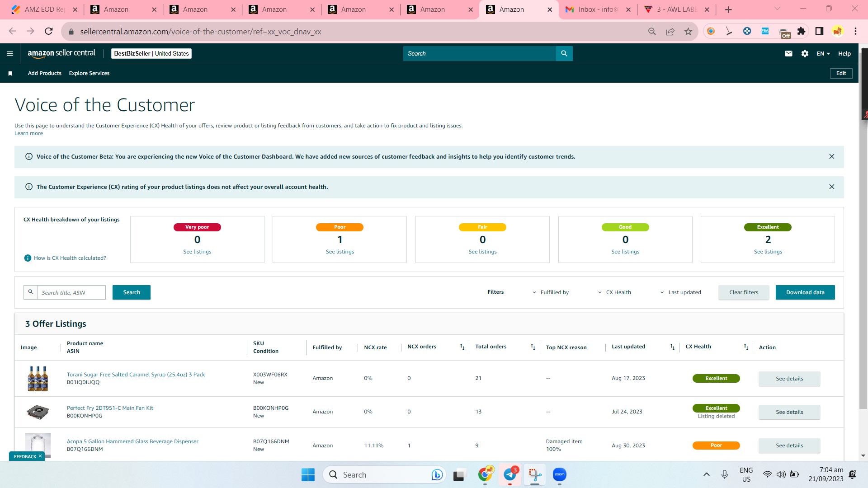The height and width of the screenshot is (488, 868).
Task: Open the Seller Central hamburger menu
Action: tap(10, 53)
